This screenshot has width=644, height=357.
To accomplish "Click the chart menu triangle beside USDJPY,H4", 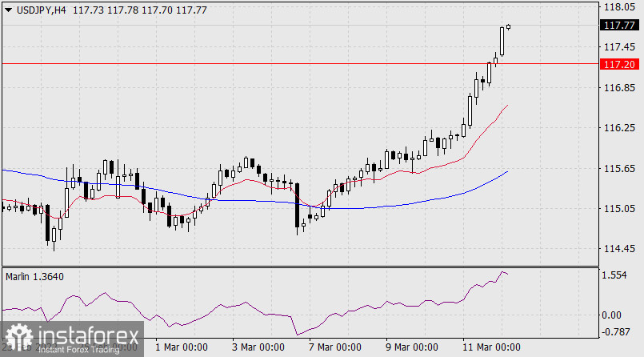I will pos(7,10).
